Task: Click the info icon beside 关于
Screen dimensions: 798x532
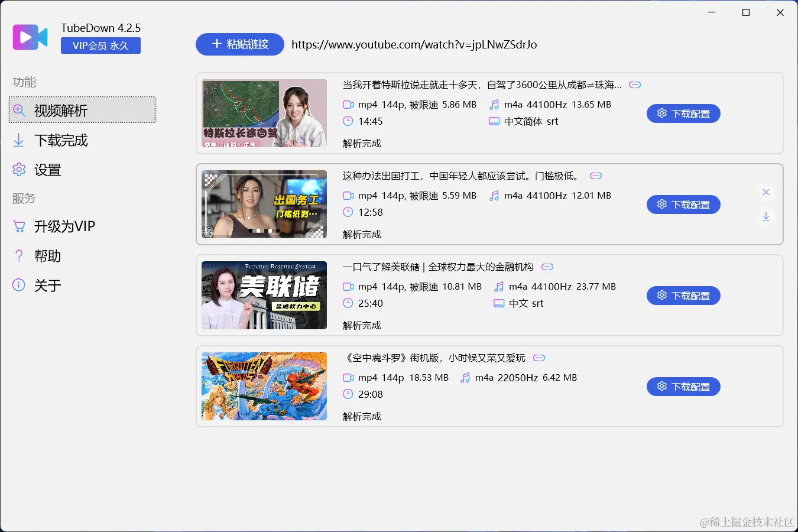Action: (x=19, y=286)
